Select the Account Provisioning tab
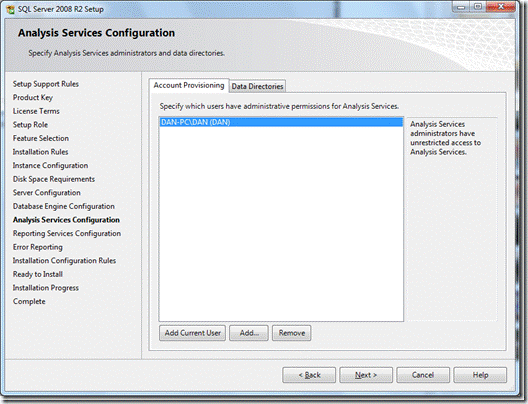 click(189, 85)
